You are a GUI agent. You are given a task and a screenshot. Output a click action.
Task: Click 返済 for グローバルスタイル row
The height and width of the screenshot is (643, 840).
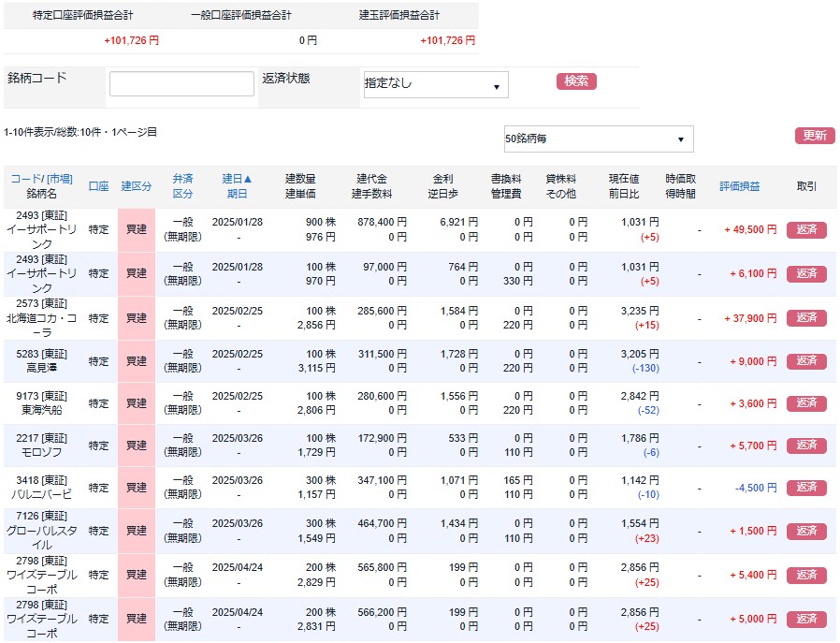click(x=806, y=531)
